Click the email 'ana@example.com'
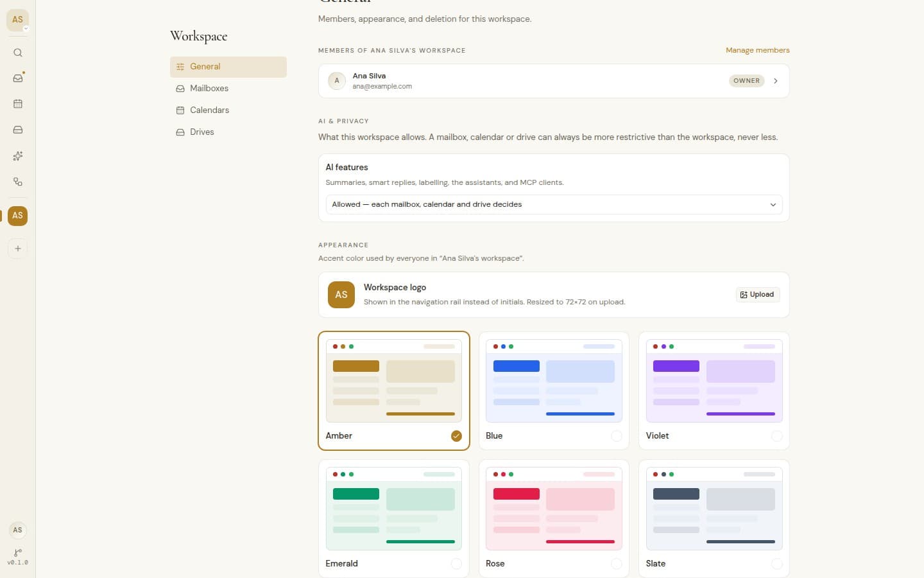Image resolution: width=924 pixels, height=578 pixels. [382, 87]
